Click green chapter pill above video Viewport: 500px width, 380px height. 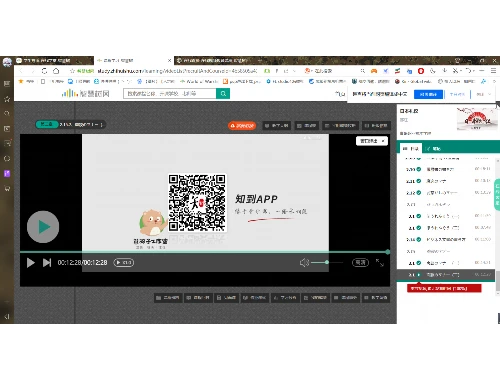[47, 124]
